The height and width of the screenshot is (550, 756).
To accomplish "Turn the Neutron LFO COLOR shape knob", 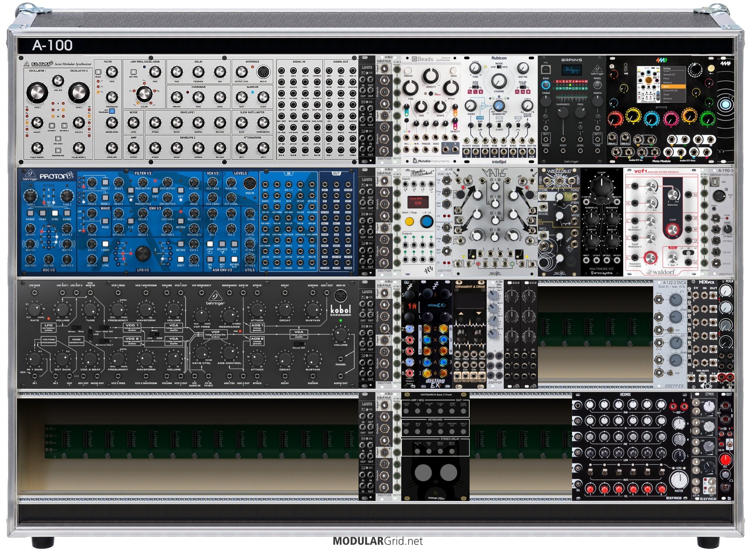I will coord(144,93).
